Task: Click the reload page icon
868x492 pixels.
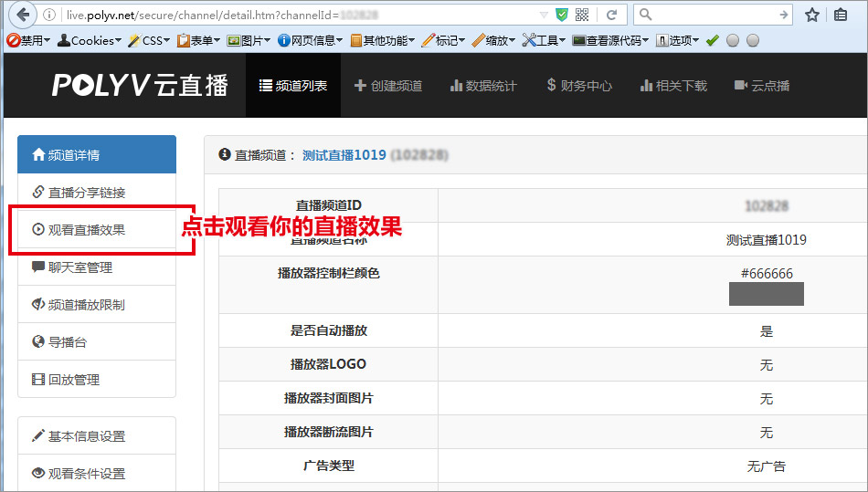Action: 611,15
